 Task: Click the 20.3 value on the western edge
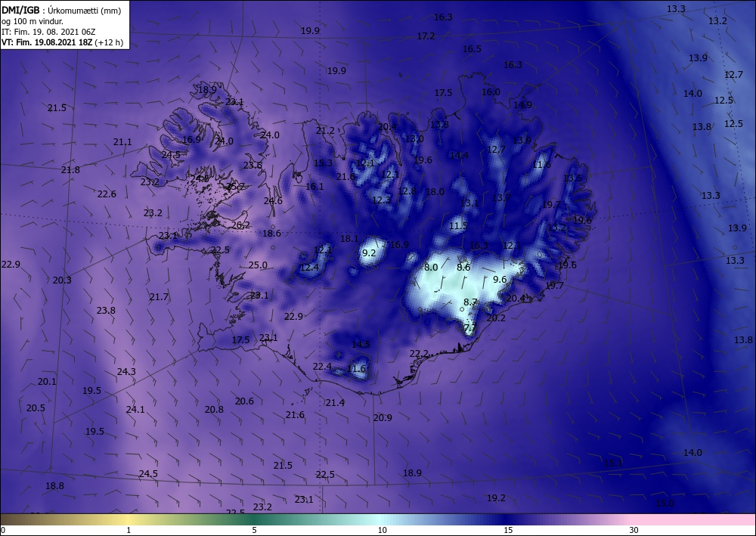(x=62, y=280)
